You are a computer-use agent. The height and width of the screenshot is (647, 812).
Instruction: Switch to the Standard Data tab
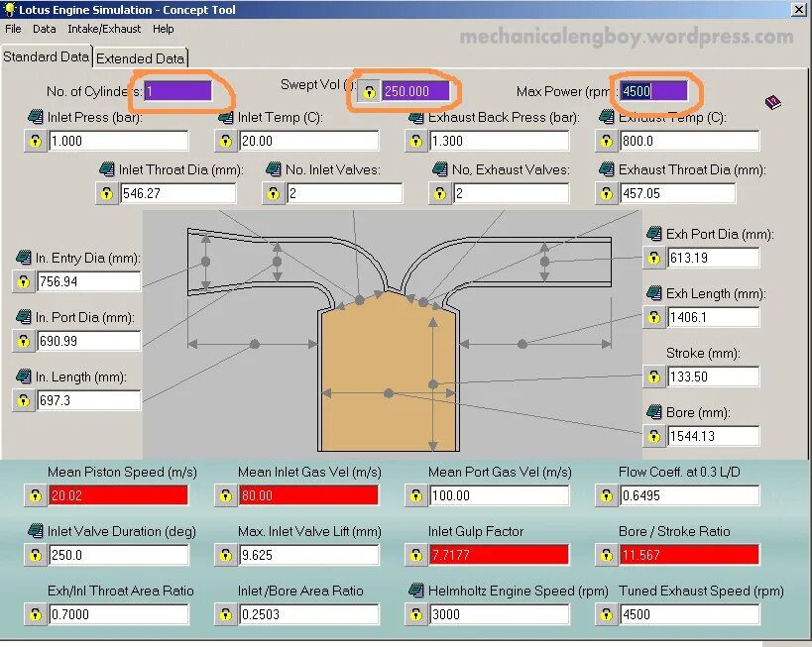point(46,56)
